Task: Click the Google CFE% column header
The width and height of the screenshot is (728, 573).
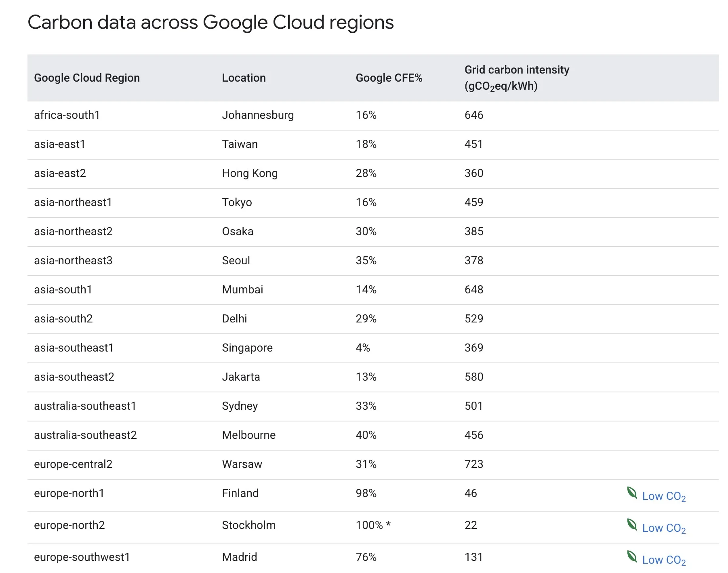Action: pyautogui.click(x=389, y=78)
